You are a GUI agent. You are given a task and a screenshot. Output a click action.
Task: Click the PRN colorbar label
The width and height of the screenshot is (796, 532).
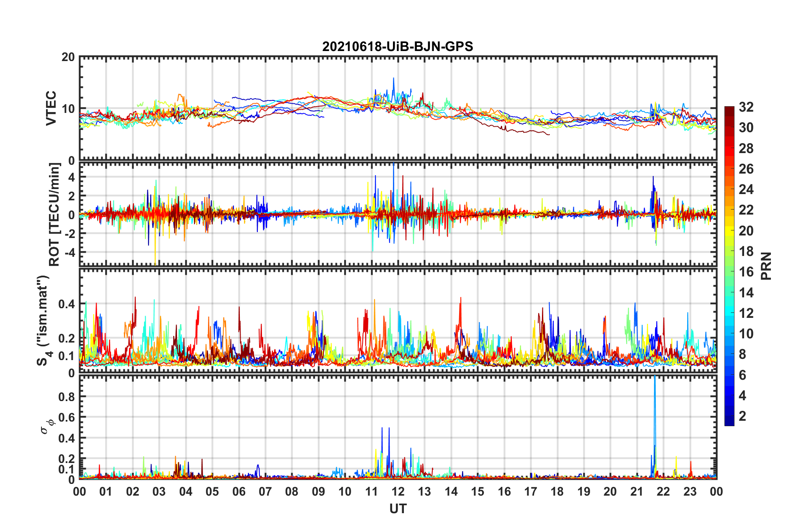point(766,266)
